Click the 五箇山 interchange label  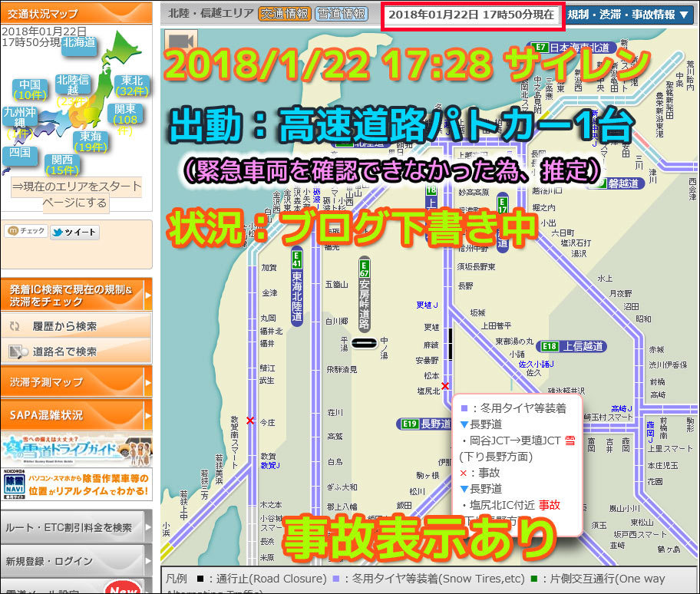[x=337, y=284]
